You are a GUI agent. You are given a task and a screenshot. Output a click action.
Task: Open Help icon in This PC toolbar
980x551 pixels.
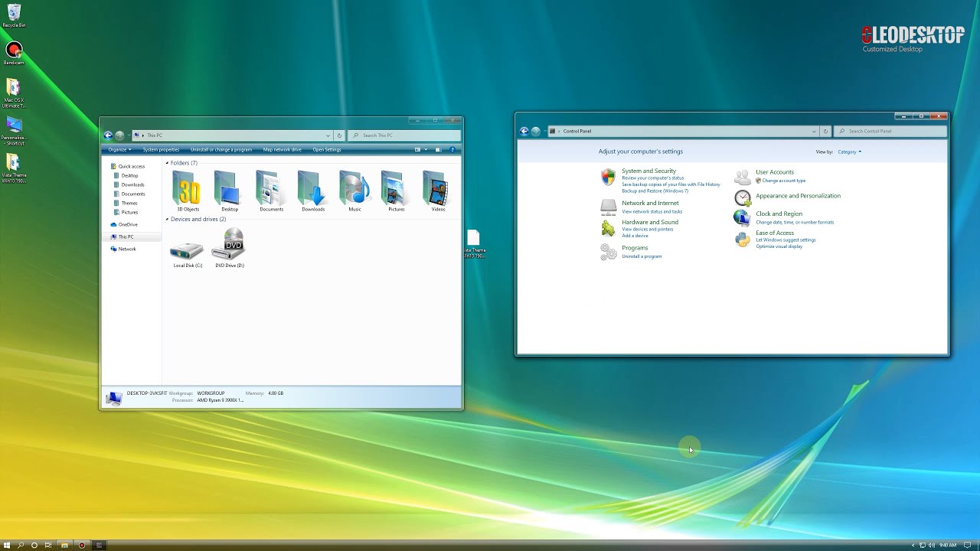coord(452,150)
